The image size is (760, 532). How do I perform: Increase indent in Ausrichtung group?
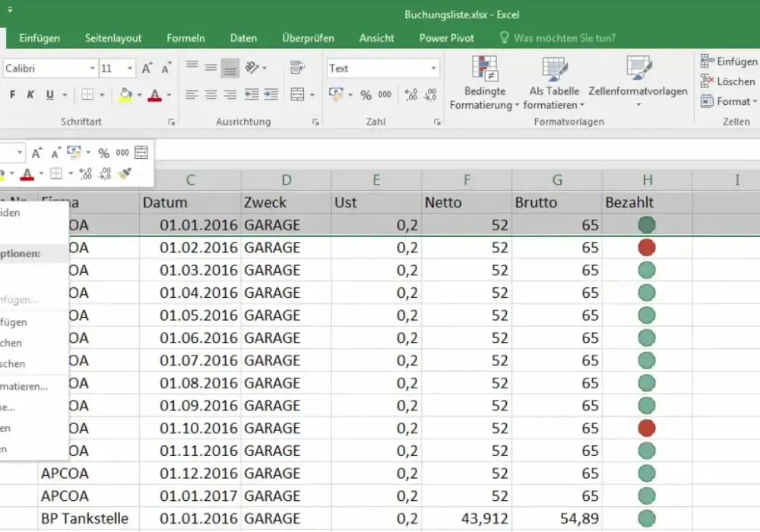(271, 94)
